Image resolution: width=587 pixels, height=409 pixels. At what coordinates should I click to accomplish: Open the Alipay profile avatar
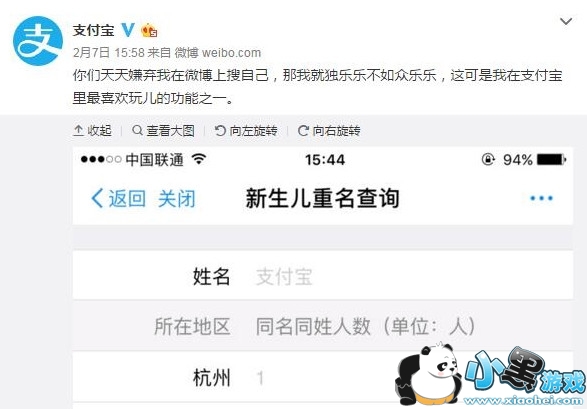tap(38, 41)
